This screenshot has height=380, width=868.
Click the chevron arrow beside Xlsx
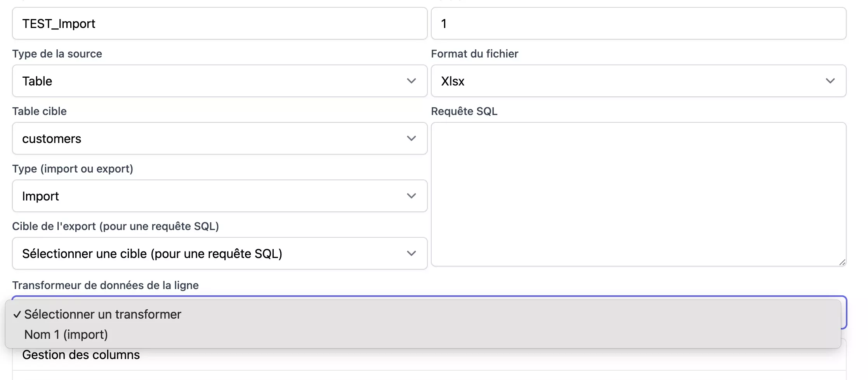[x=830, y=81]
